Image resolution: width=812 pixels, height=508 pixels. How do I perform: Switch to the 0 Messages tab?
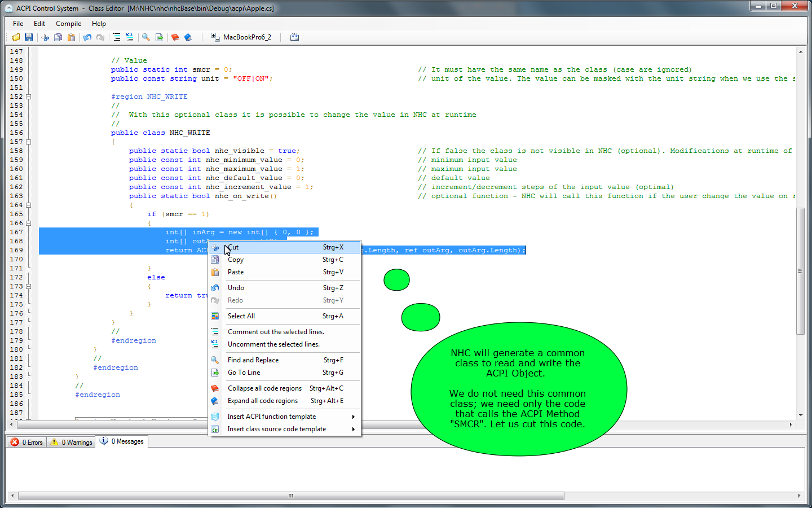click(x=122, y=441)
